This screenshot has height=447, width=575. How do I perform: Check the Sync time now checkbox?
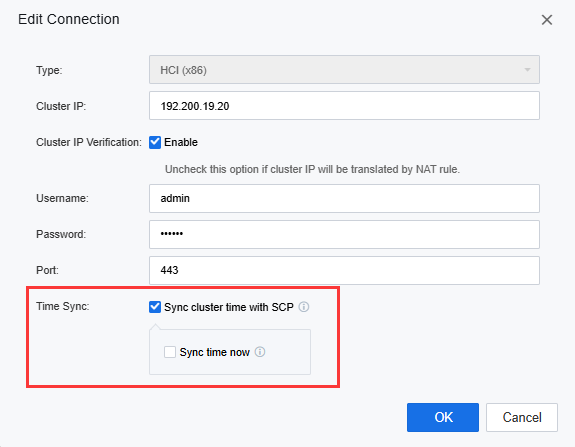pyautogui.click(x=170, y=352)
